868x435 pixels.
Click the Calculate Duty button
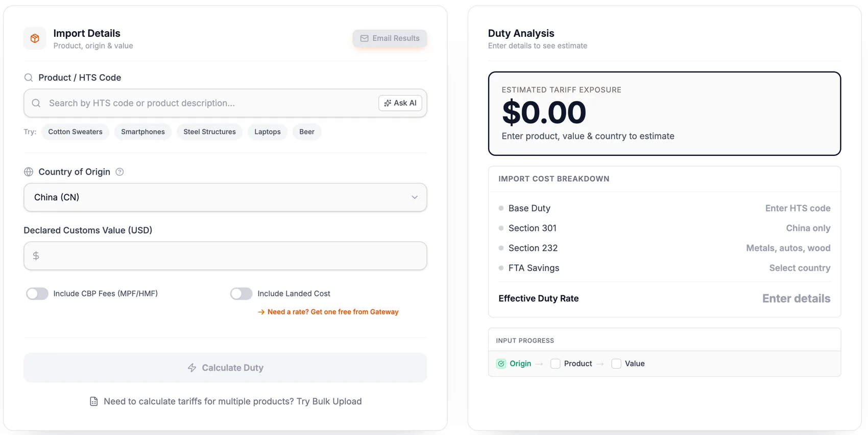(225, 368)
